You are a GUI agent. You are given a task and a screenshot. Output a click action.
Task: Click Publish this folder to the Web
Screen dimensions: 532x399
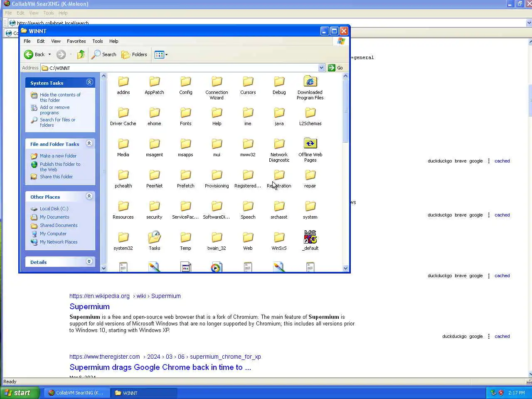point(60,167)
